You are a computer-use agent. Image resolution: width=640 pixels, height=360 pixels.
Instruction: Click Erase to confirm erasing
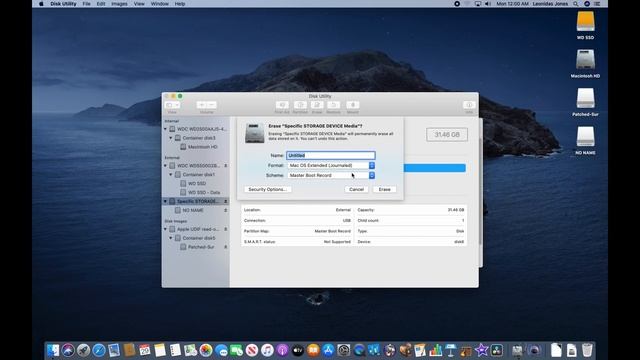point(384,189)
